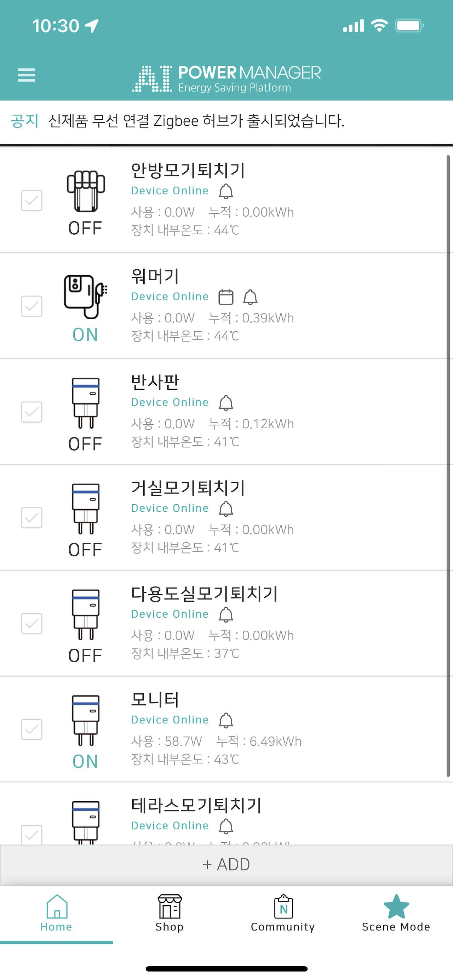Tap the 거실모기퇴치기 plug icon

(86, 509)
